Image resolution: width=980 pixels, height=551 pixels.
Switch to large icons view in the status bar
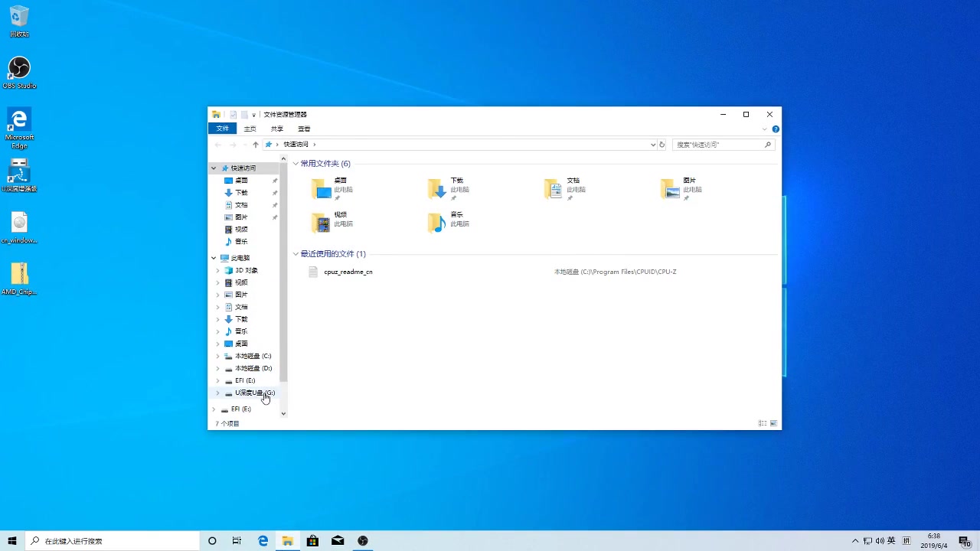point(773,423)
